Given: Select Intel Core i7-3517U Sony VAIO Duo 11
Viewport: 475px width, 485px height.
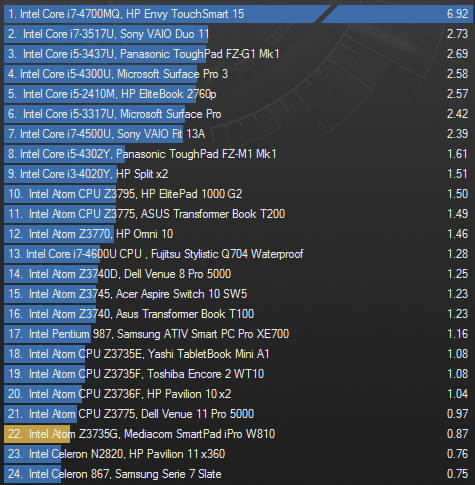Looking at the screenshot, I should (238, 34).
